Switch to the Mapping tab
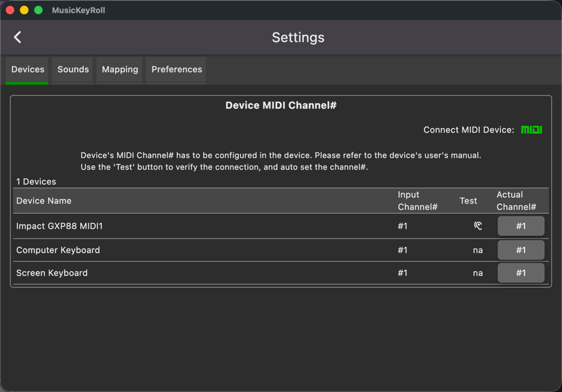 point(120,70)
